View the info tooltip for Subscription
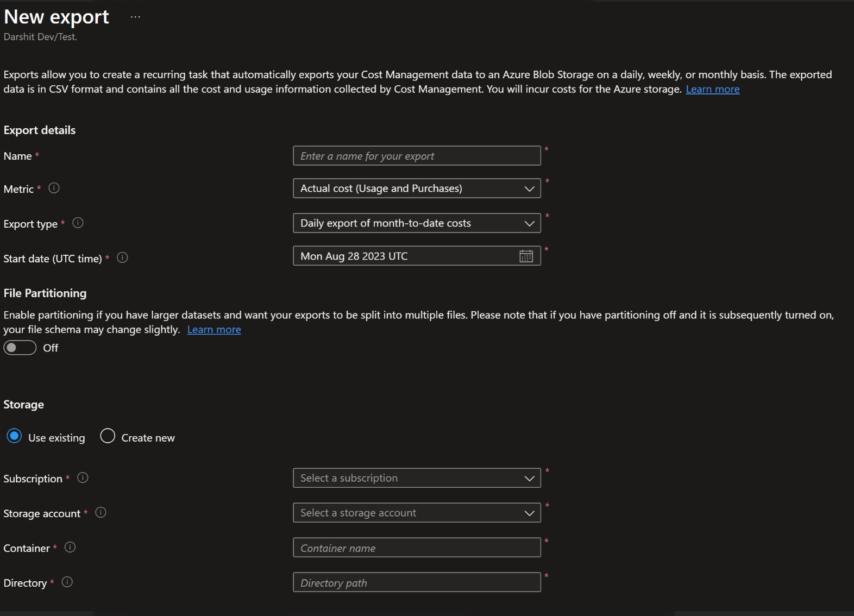Screen dimensions: 854x616 [83, 477]
